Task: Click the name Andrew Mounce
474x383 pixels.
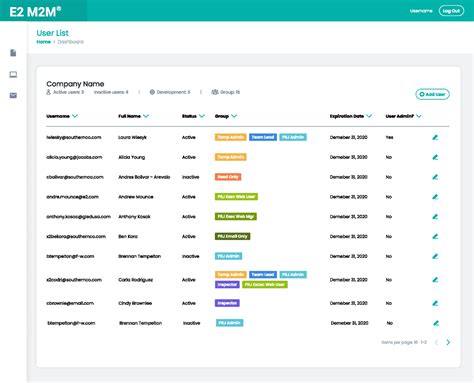Action: tap(136, 197)
